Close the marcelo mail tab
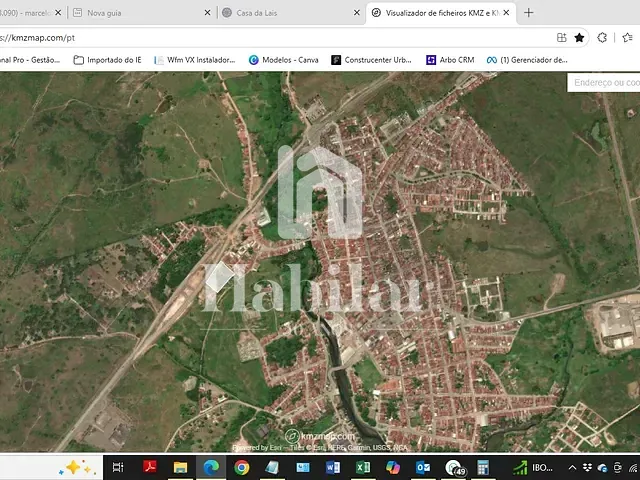The height and width of the screenshot is (480, 640). [x=58, y=13]
